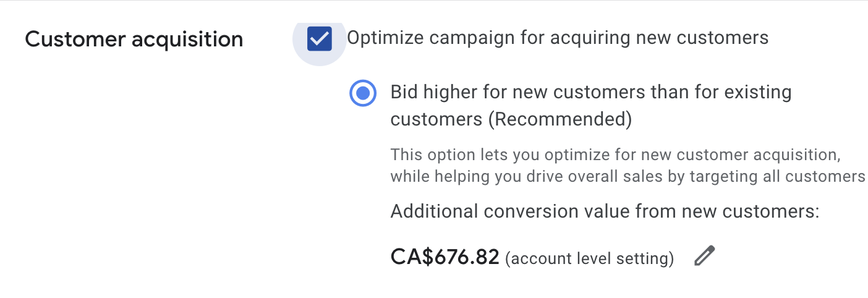Click the "(Recommended)" text in the radio label

click(x=560, y=119)
